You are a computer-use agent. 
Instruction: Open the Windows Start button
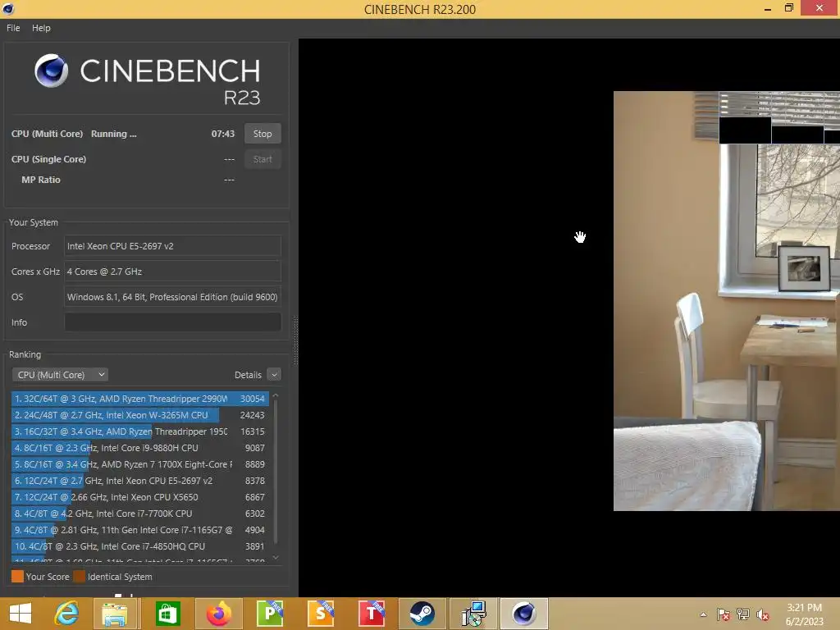pos(21,614)
